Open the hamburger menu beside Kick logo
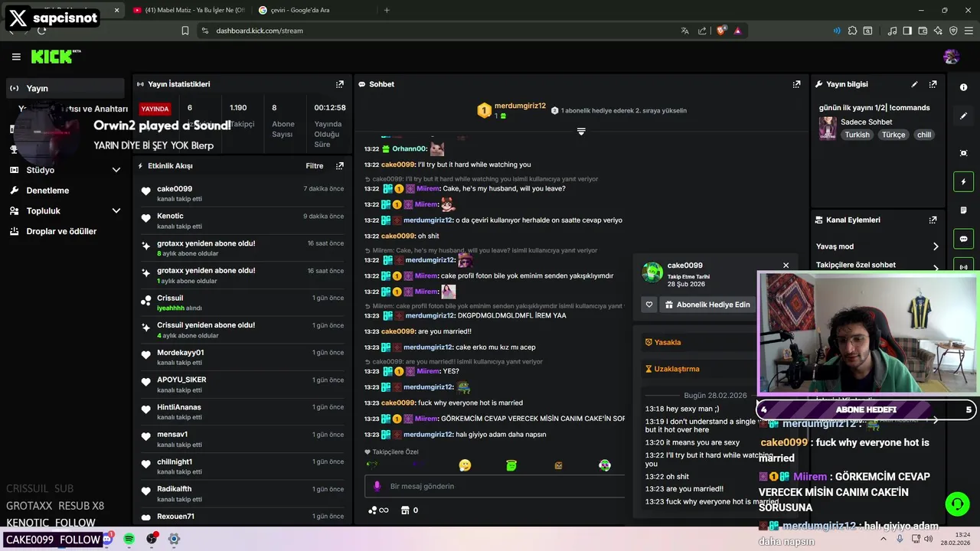 (x=16, y=57)
